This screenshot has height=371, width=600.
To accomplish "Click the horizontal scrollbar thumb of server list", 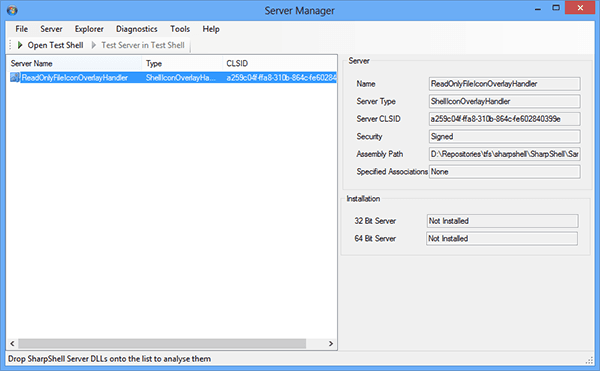I will (162, 343).
